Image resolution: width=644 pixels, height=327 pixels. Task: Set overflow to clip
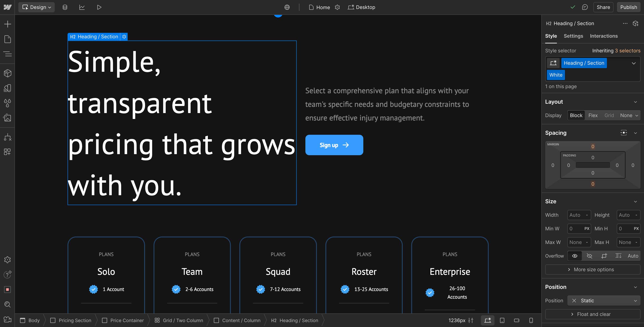604,256
